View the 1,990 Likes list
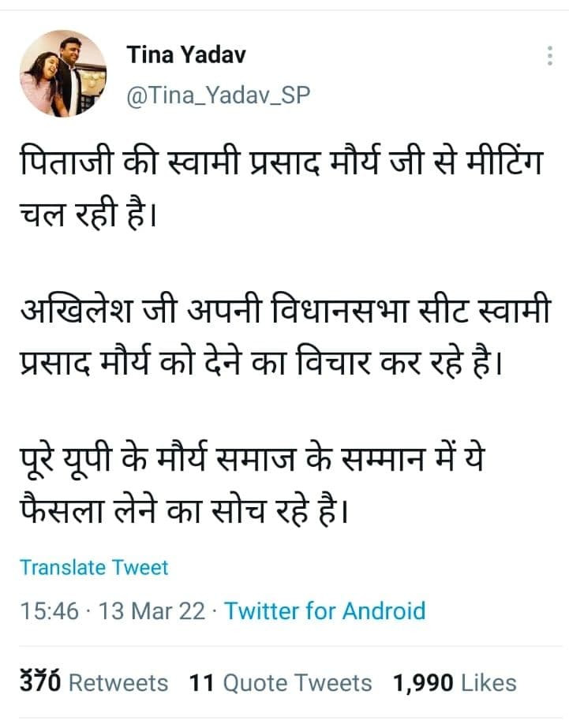569x728 pixels. pos(455,682)
